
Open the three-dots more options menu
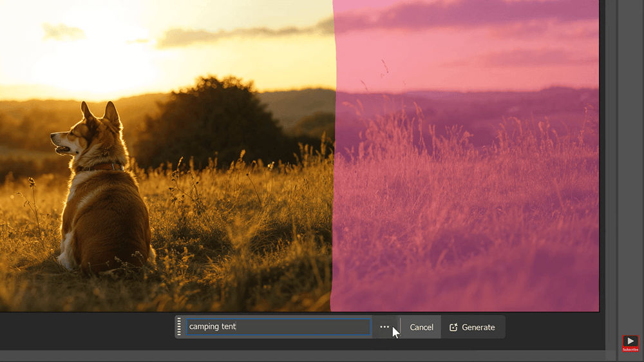(x=384, y=327)
